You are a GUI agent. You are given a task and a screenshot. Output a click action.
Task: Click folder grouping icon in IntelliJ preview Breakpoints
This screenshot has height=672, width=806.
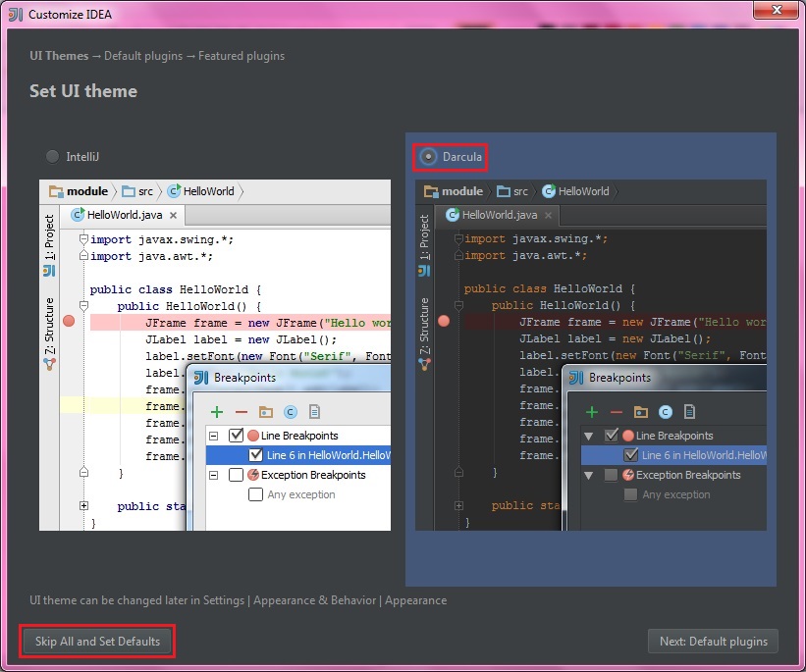[266, 412]
